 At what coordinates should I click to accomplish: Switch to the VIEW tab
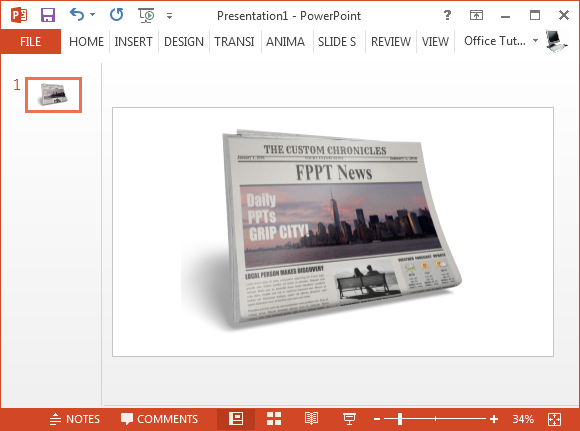(x=435, y=41)
